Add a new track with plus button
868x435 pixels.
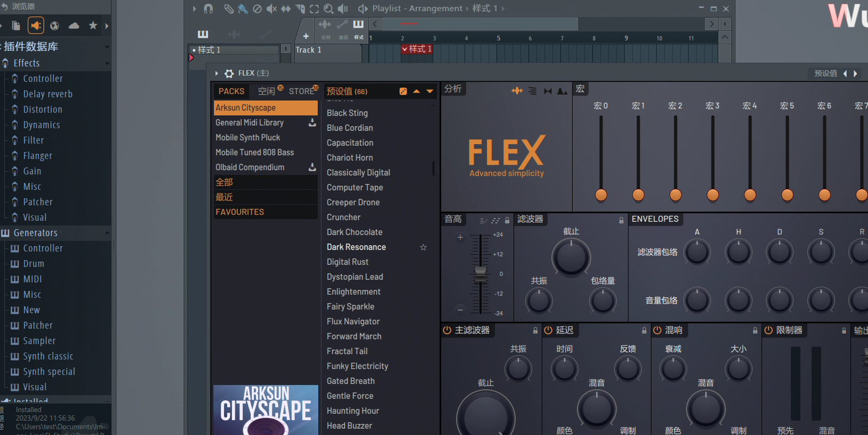(x=306, y=36)
